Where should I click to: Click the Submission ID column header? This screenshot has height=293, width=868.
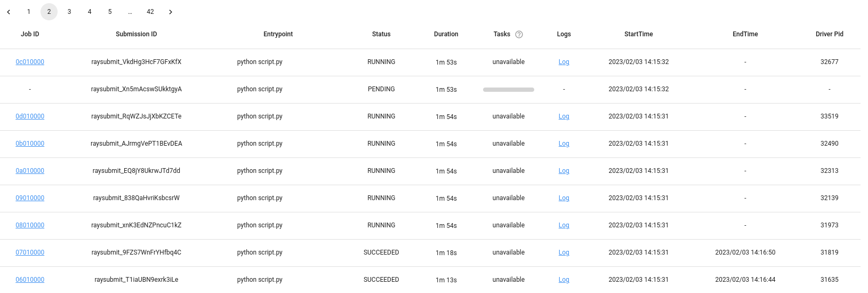(136, 34)
